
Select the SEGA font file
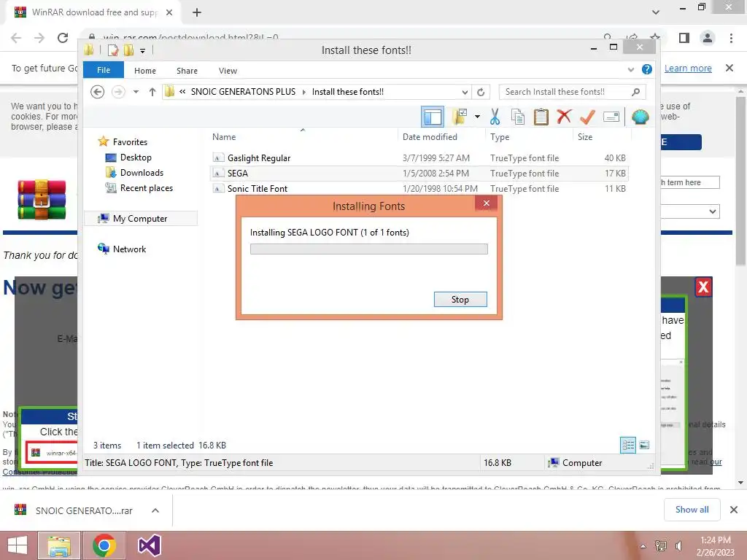click(x=419, y=174)
